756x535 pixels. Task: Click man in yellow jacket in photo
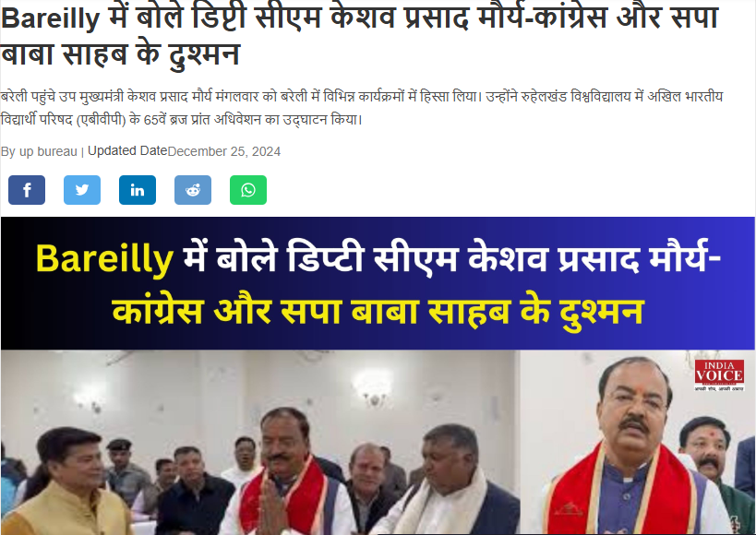click(67, 482)
